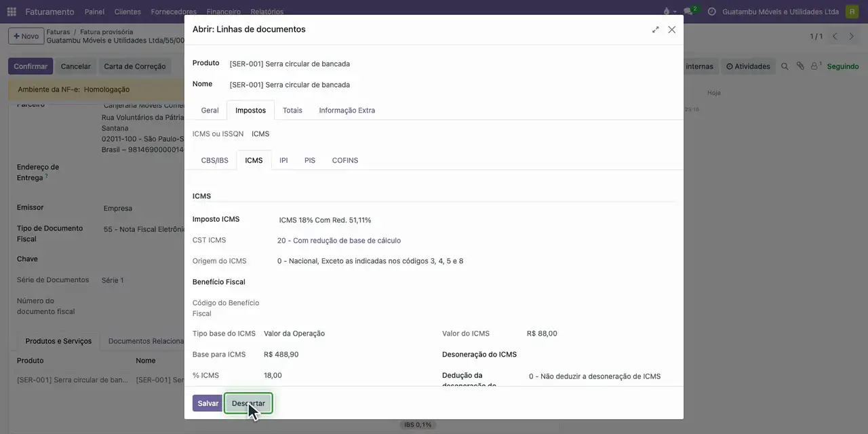868x434 pixels.
Task: Open the CST ICMS link 20
Action: coord(339,241)
